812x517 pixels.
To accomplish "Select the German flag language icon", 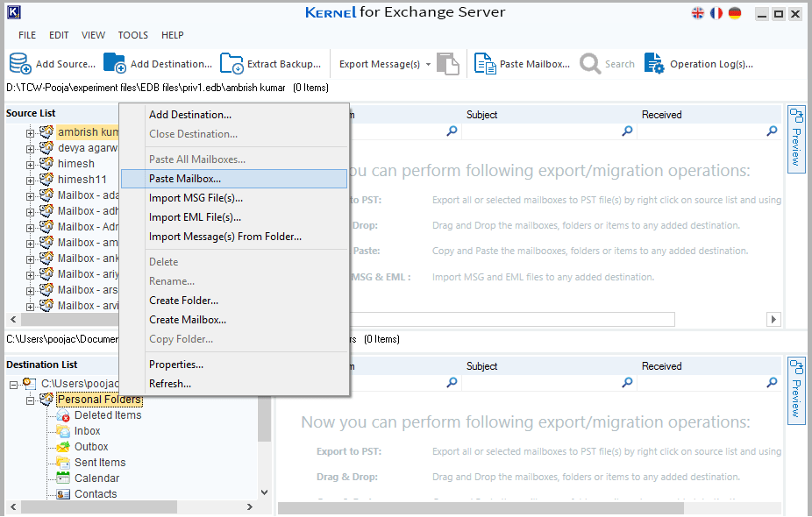I will pyautogui.click(x=734, y=13).
